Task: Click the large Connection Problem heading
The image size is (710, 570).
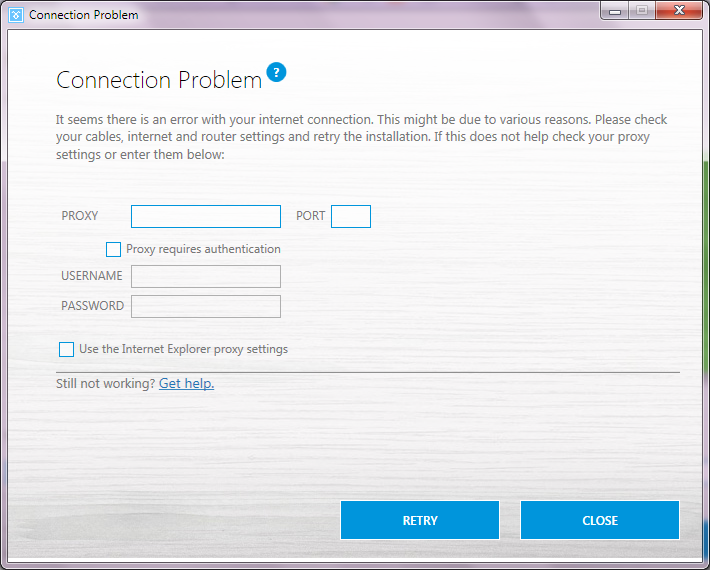Action: 159,80
